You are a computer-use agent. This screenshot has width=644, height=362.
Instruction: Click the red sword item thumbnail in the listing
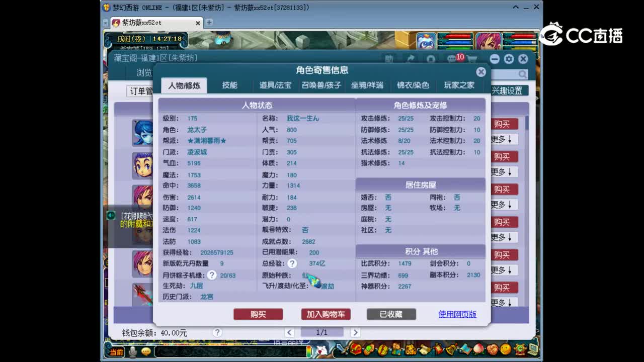coord(143,295)
